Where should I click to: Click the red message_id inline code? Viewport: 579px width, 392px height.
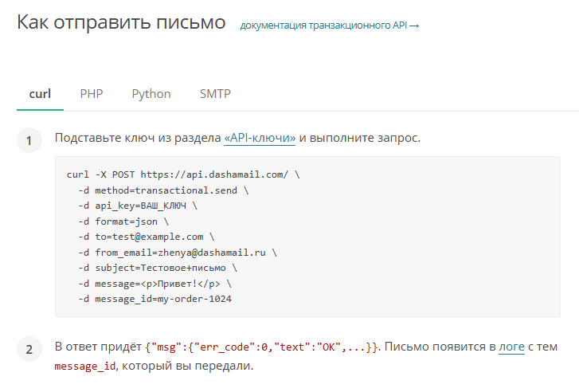click(85, 367)
